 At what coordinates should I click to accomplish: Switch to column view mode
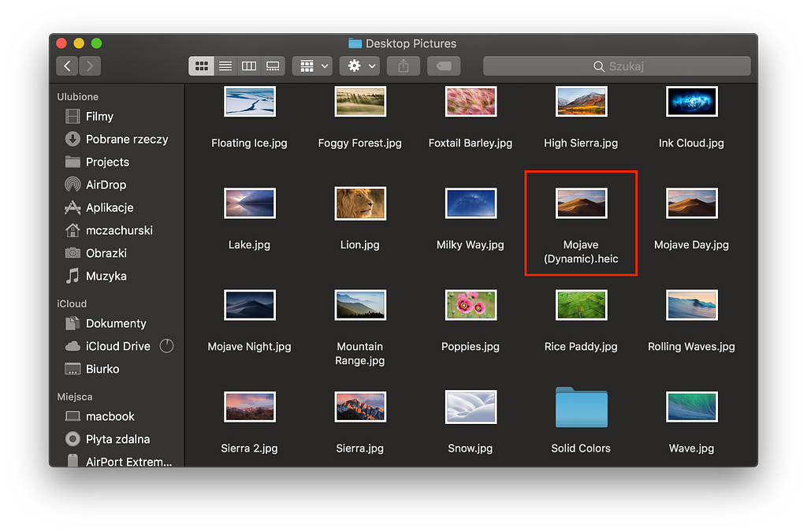point(249,66)
